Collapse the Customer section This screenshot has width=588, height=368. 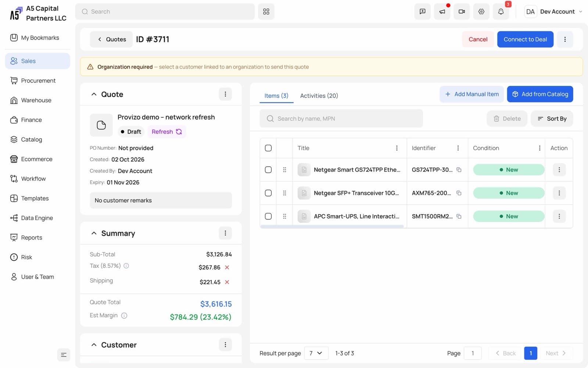point(94,345)
